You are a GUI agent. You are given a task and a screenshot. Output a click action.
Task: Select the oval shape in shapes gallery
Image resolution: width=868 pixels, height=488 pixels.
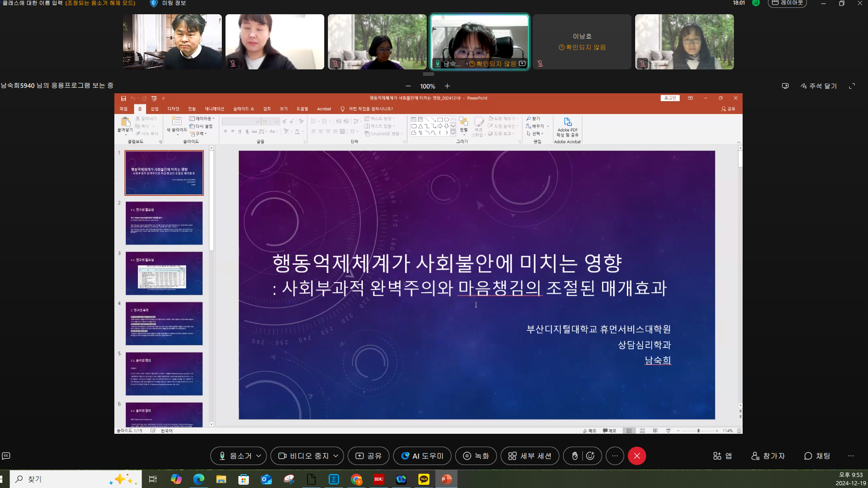click(x=446, y=119)
